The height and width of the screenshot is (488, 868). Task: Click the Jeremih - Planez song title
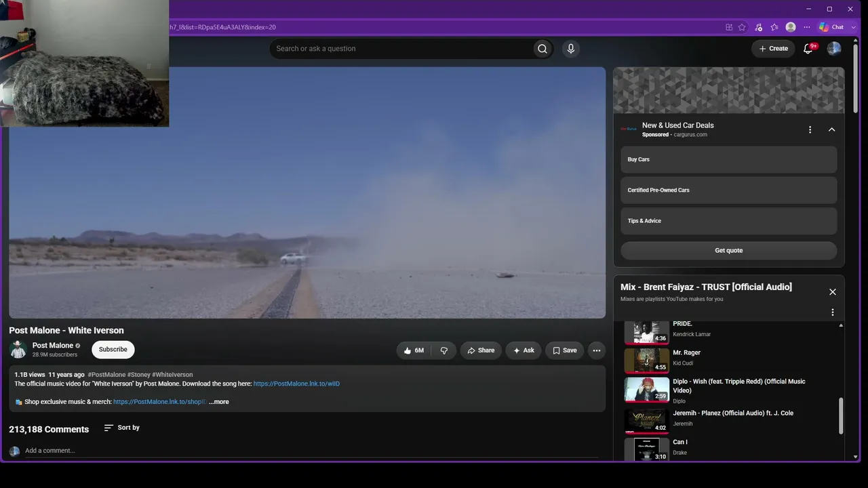pyautogui.click(x=733, y=413)
